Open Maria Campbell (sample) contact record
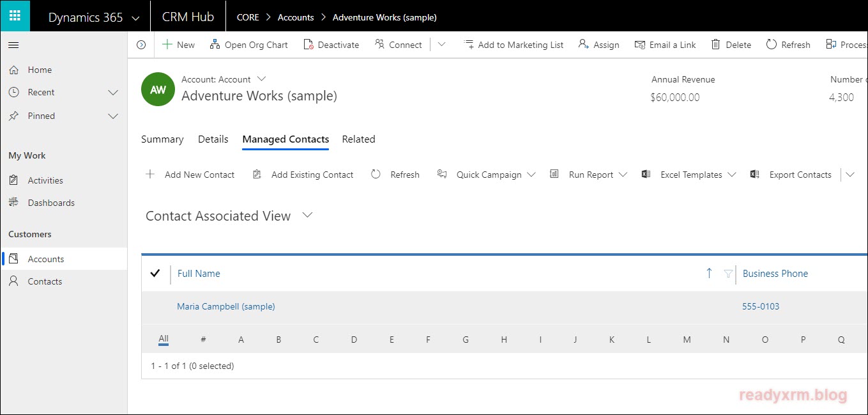Viewport: 868px width, 415px height. click(225, 307)
